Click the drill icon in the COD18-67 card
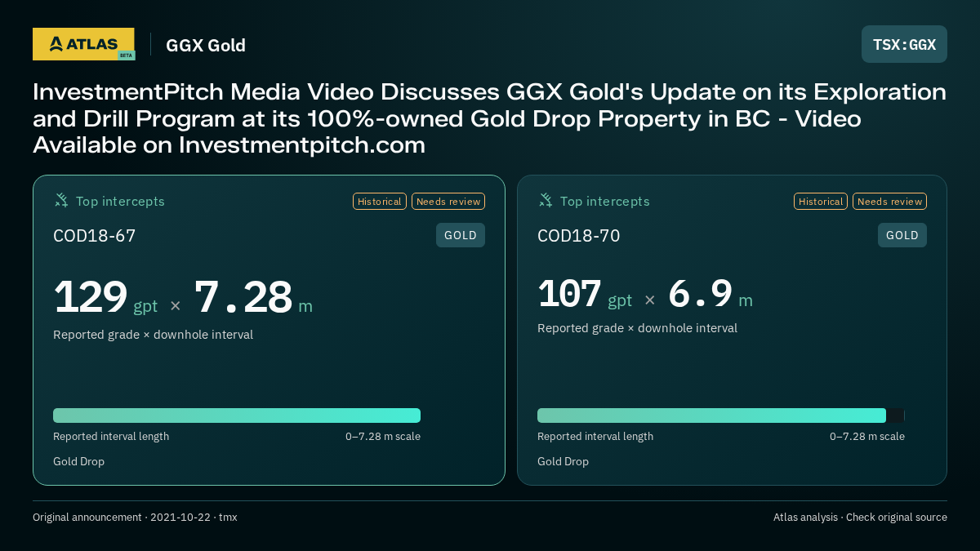 (x=61, y=200)
